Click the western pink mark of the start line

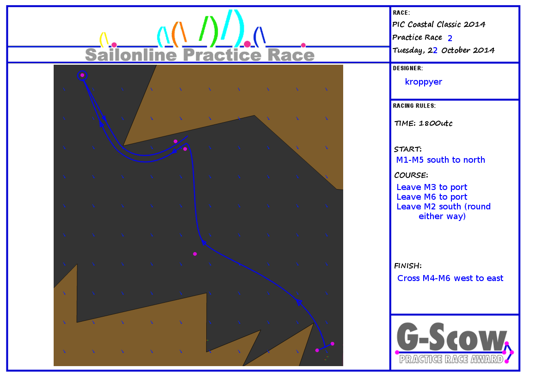317,350
